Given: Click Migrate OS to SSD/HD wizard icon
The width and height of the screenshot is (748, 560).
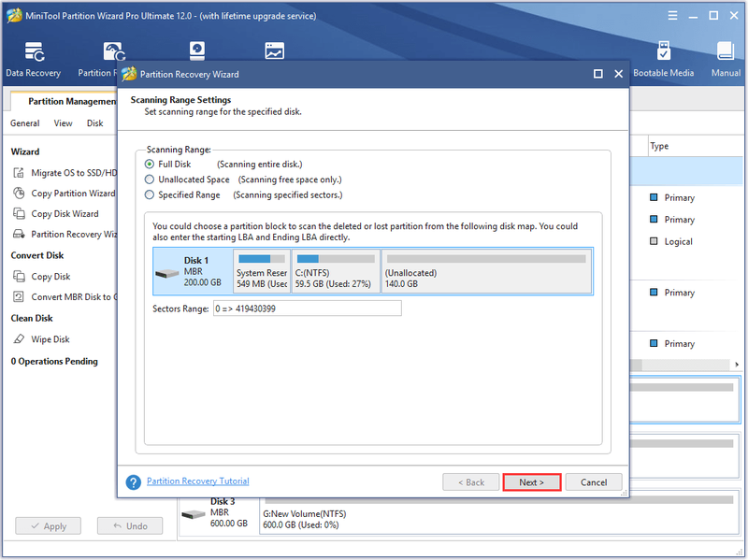Looking at the screenshot, I should (19, 173).
